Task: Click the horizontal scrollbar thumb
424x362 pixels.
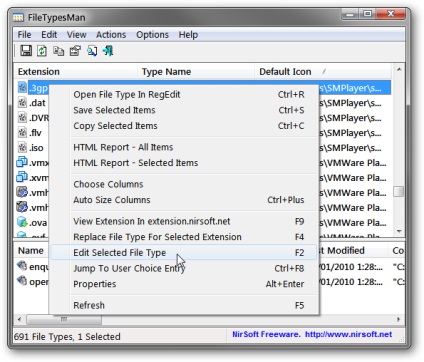Action: 64,319
